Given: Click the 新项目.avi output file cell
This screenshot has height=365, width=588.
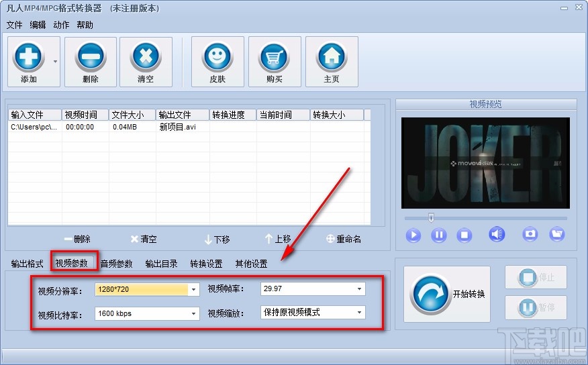Looking at the screenshot, I should pos(178,127).
